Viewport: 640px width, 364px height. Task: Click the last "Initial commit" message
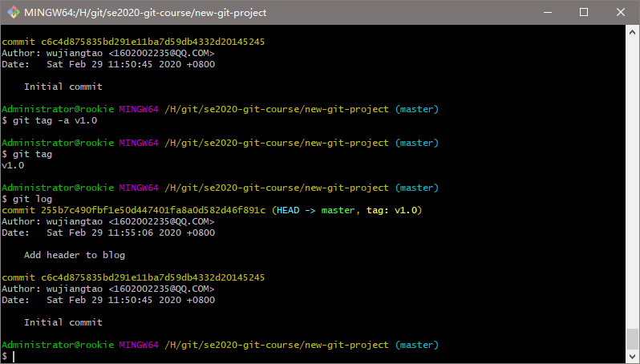[63, 322]
